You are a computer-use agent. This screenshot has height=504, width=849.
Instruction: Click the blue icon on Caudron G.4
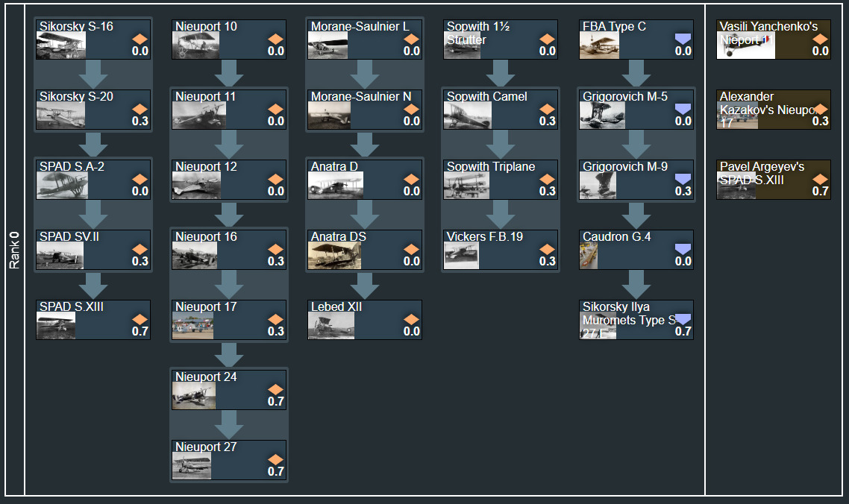point(683,249)
